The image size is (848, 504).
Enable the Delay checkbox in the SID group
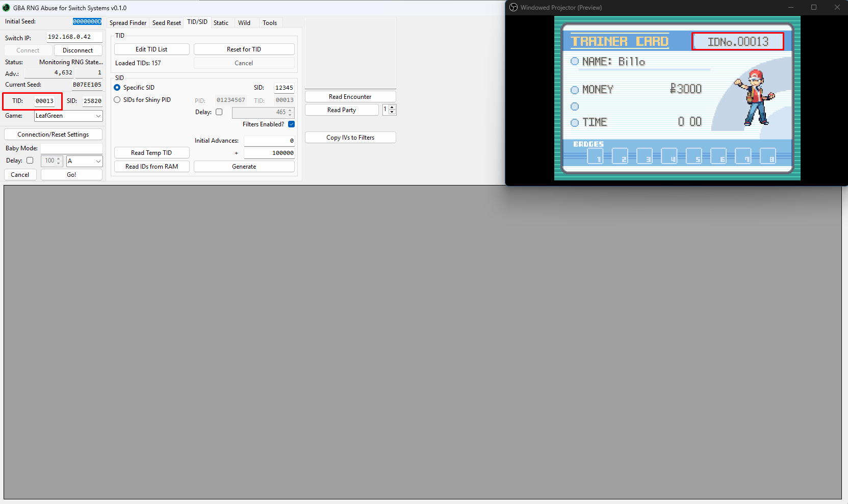219,112
